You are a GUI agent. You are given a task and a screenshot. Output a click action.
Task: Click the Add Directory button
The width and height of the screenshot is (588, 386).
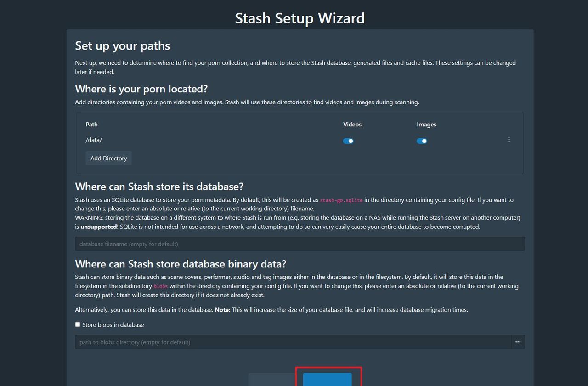(108, 158)
